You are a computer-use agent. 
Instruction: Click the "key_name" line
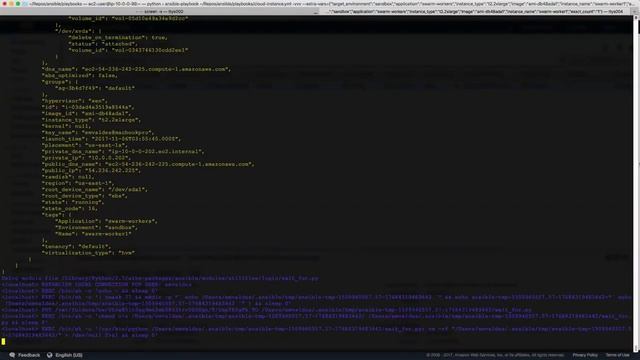tap(98, 133)
